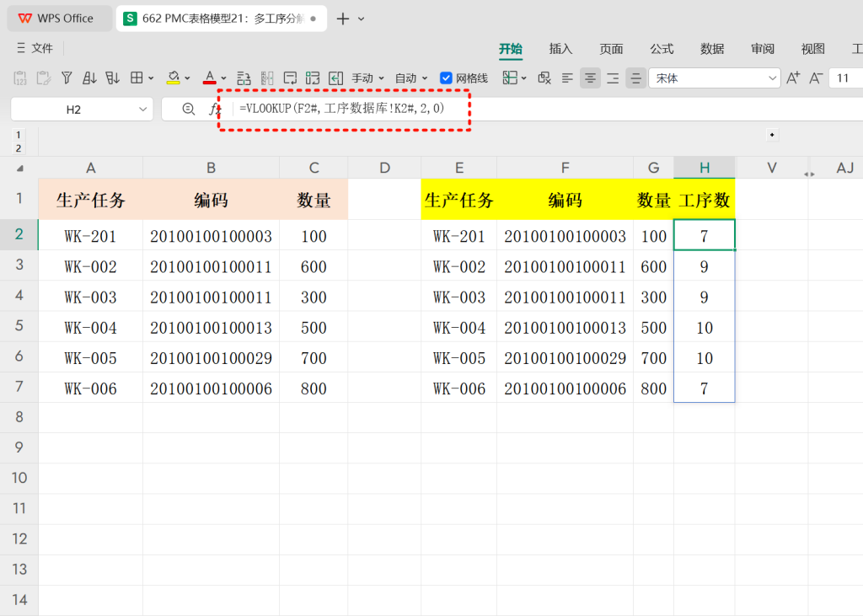Screen dimensions: 863x616
Task: Expand the fill color dropdown arrow
Action: pyautogui.click(x=187, y=78)
